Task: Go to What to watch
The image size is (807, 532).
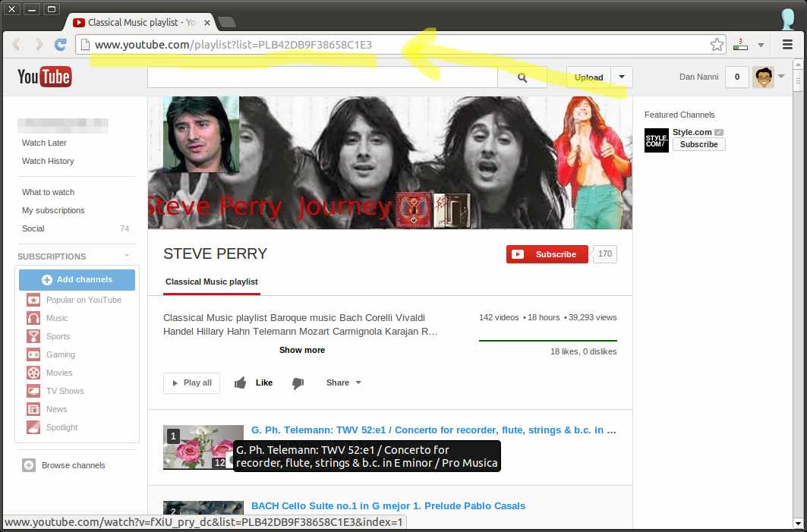Action: (x=48, y=193)
